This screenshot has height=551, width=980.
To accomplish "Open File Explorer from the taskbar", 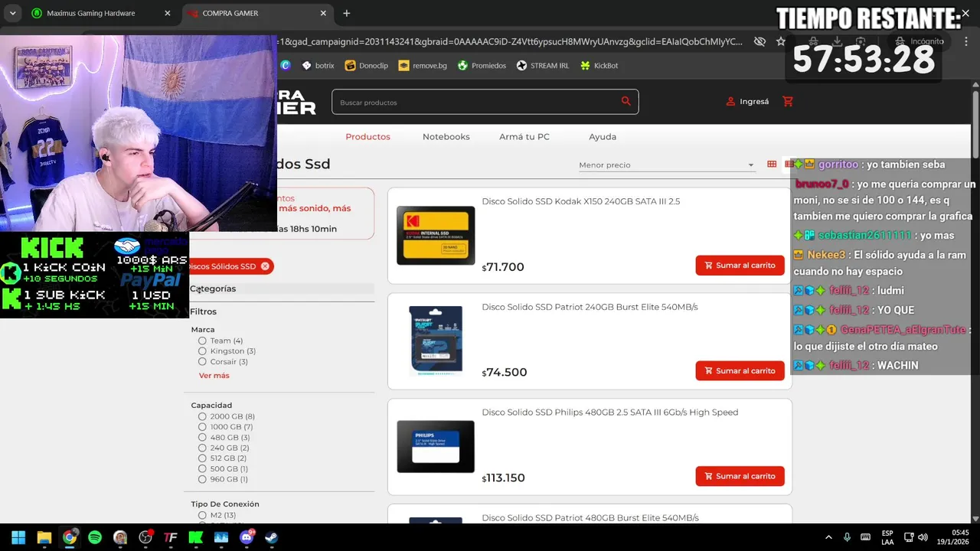I will click(x=44, y=537).
